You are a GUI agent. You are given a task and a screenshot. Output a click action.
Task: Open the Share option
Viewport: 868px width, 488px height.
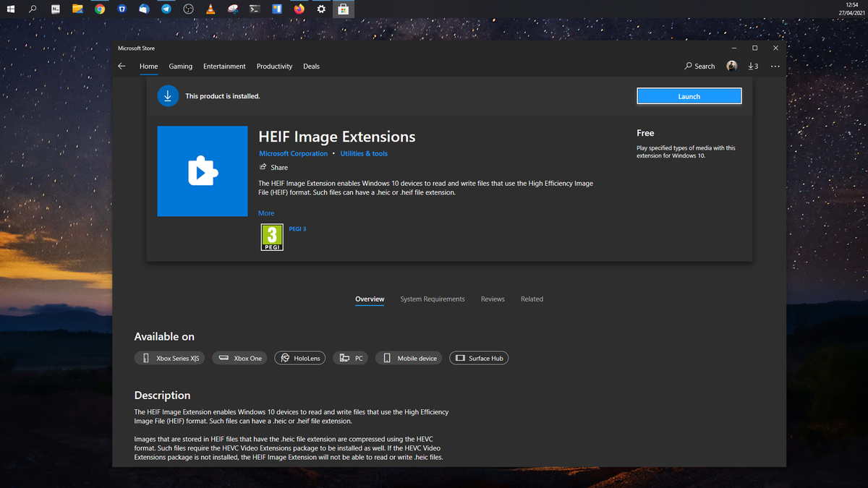click(274, 167)
